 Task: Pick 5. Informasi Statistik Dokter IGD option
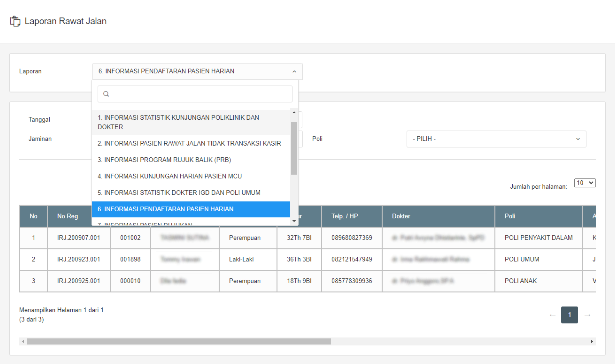click(x=179, y=193)
